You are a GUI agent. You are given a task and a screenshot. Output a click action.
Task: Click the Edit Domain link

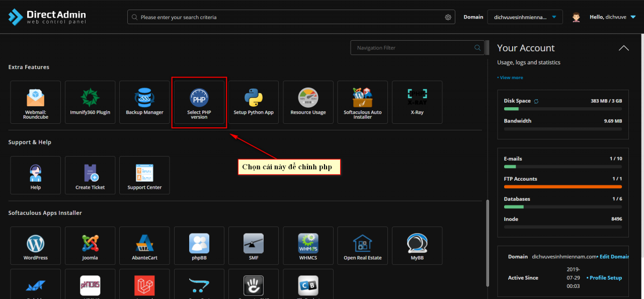coord(613,257)
